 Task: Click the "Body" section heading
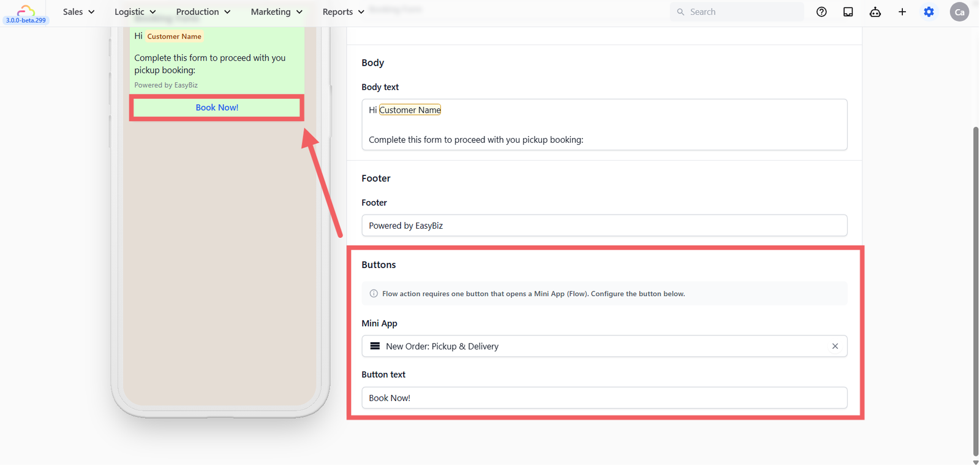[372, 63]
